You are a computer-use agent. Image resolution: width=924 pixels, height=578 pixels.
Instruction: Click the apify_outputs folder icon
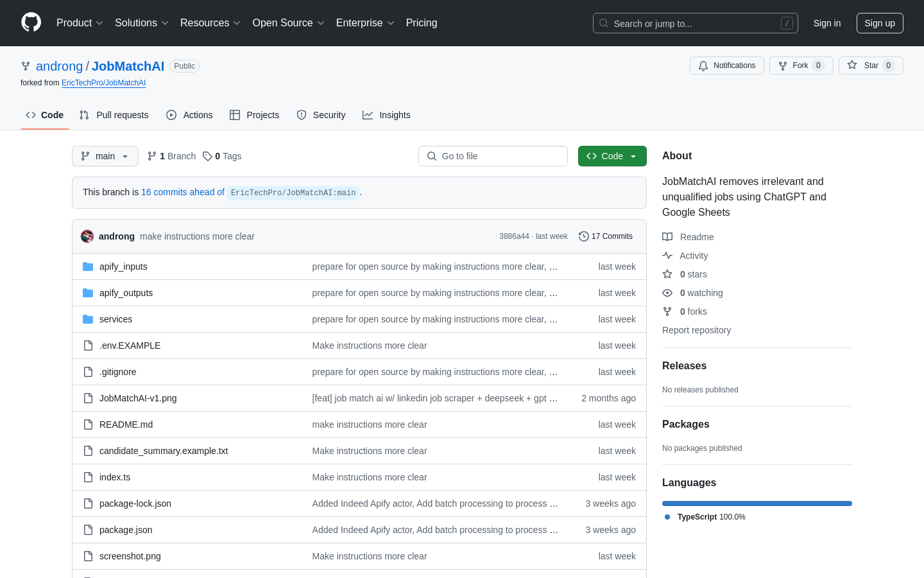[88, 293]
